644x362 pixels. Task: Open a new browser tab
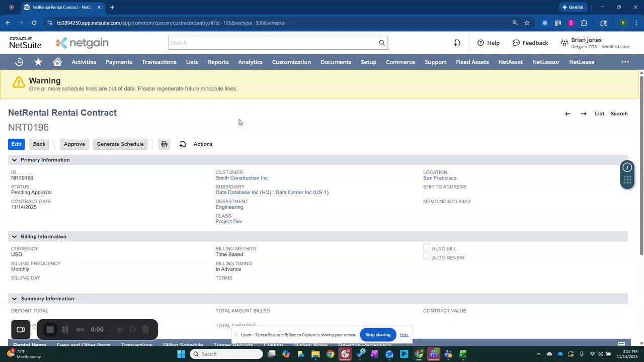(112, 7)
